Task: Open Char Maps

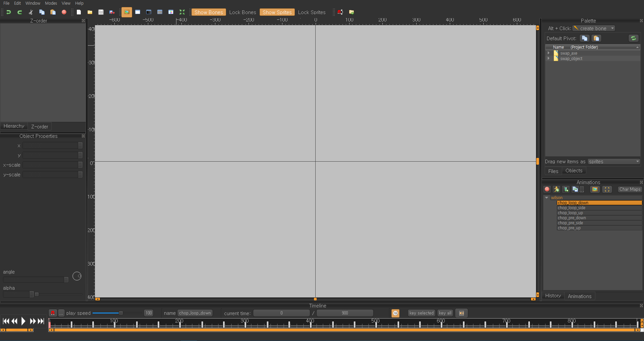Action: point(630,189)
